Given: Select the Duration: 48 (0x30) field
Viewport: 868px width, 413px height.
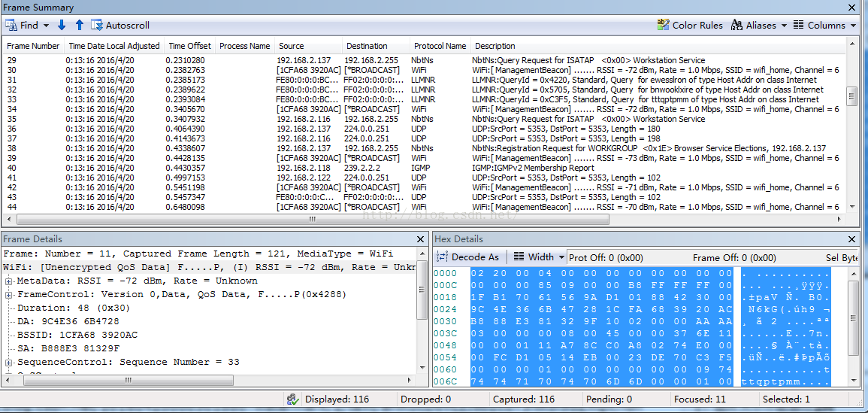Looking at the screenshot, I should [74, 308].
